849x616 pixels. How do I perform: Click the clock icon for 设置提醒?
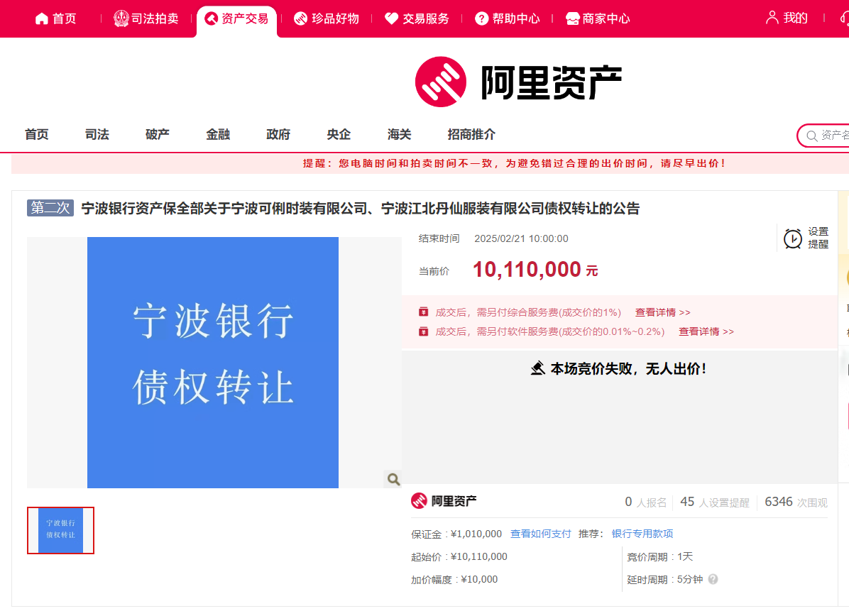[793, 238]
